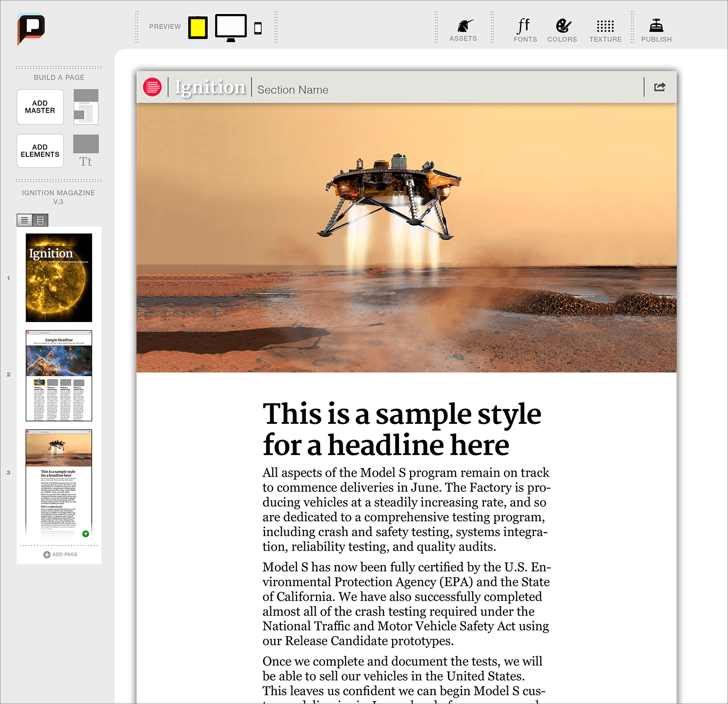Open the Fonts panel

tap(525, 30)
